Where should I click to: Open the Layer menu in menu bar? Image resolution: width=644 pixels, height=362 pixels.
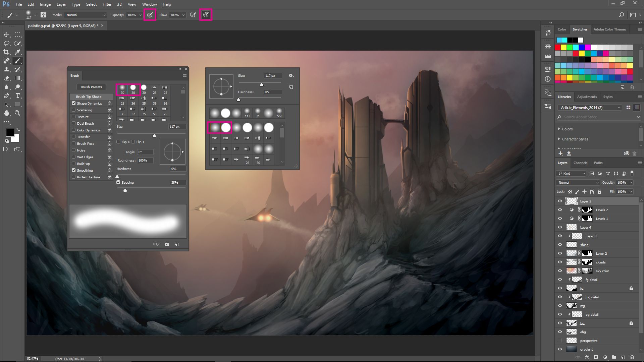(x=61, y=4)
